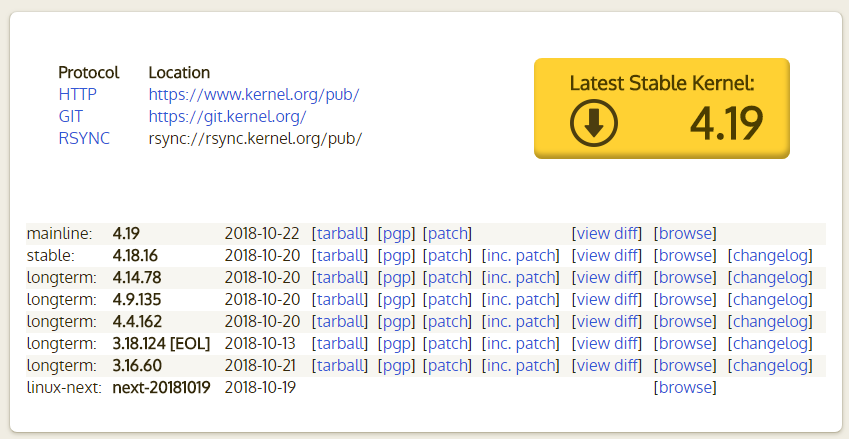Click the 4.19 version number in banner
The image size is (849, 439).
click(x=726, y=125)
